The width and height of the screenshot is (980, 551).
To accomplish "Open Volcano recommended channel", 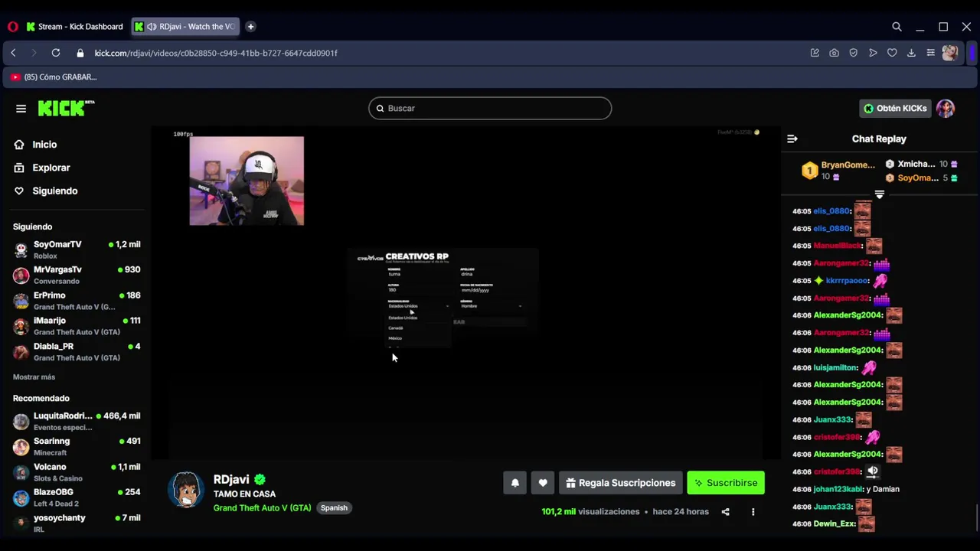I will click(77, 472).
